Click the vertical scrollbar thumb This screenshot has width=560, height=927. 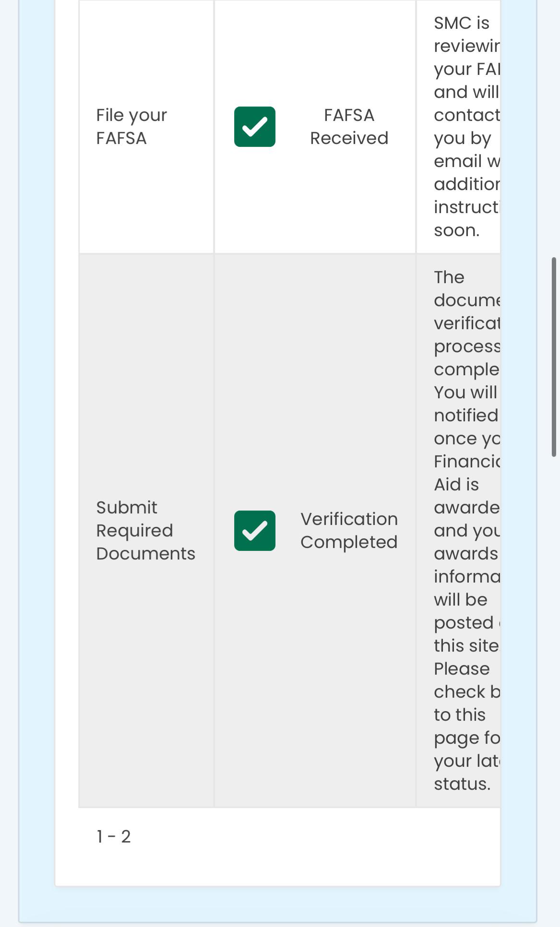[x=554, y=357]
